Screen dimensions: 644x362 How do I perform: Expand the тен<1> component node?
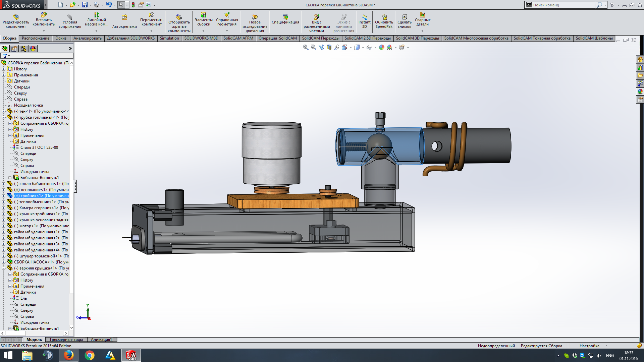click(x=4, y=111)
